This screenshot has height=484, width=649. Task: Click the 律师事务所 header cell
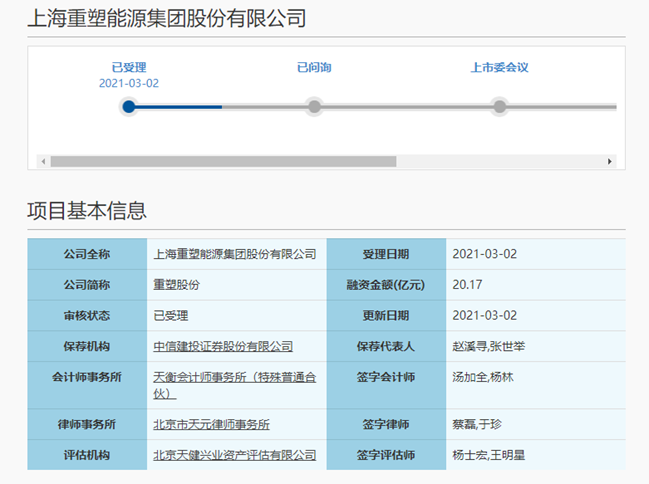(x=87, y=424)
